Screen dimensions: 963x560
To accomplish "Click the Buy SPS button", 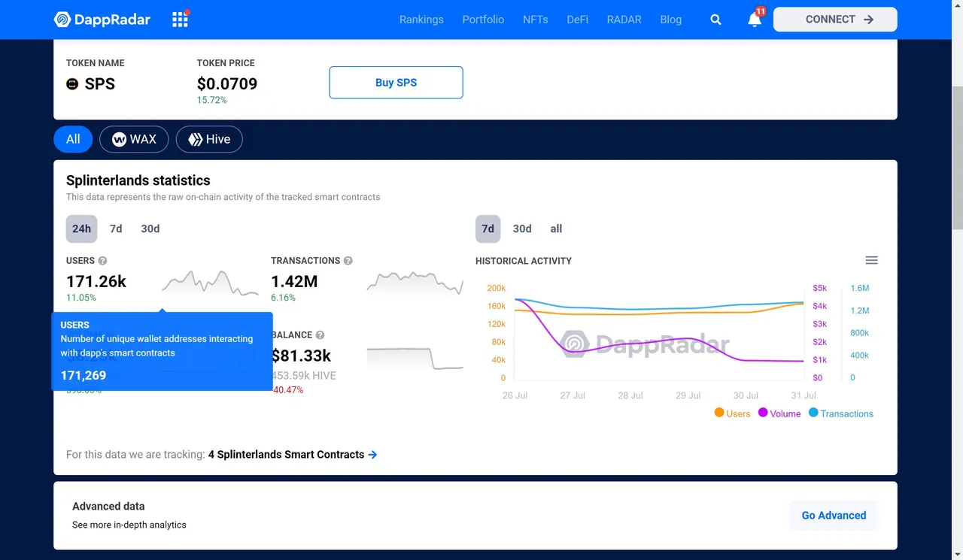I will tap(396, 83).
